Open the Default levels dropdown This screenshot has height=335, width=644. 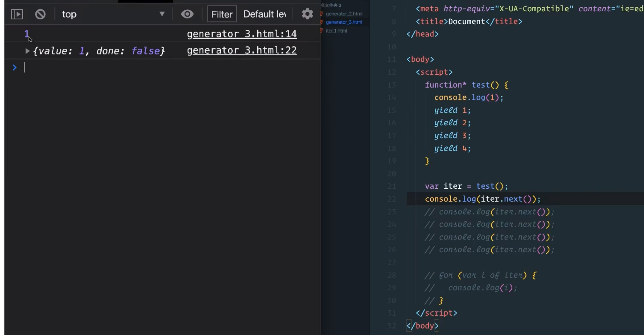pos(265,14)
